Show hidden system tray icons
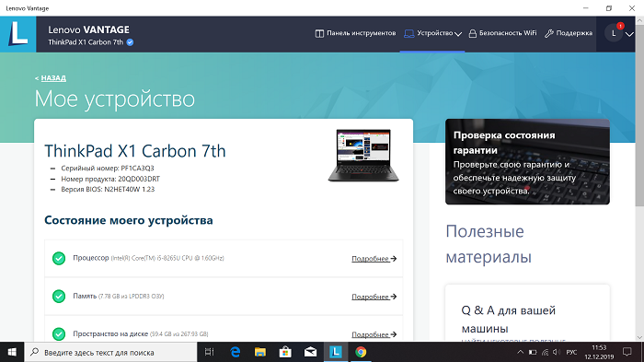Image resolution: width=644 pixels, height=362 pixels. [520, 352]
